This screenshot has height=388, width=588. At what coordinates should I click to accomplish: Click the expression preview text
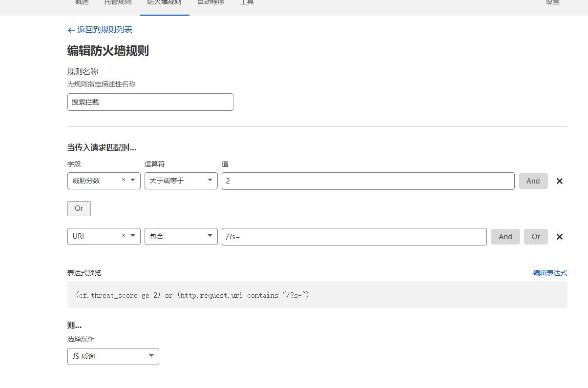(192, 295)
